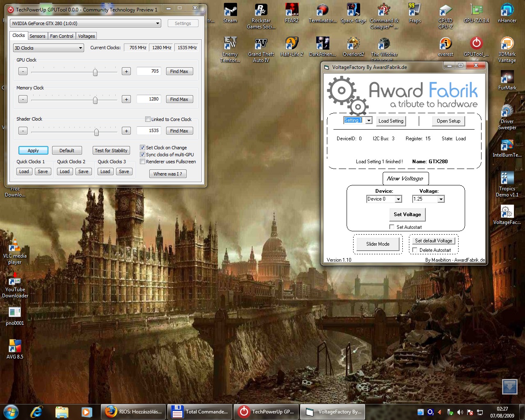Launch Internet Explorer from taskbar
Image resolution: width=525 pixels, height=420 pixels.
(37, 411)
